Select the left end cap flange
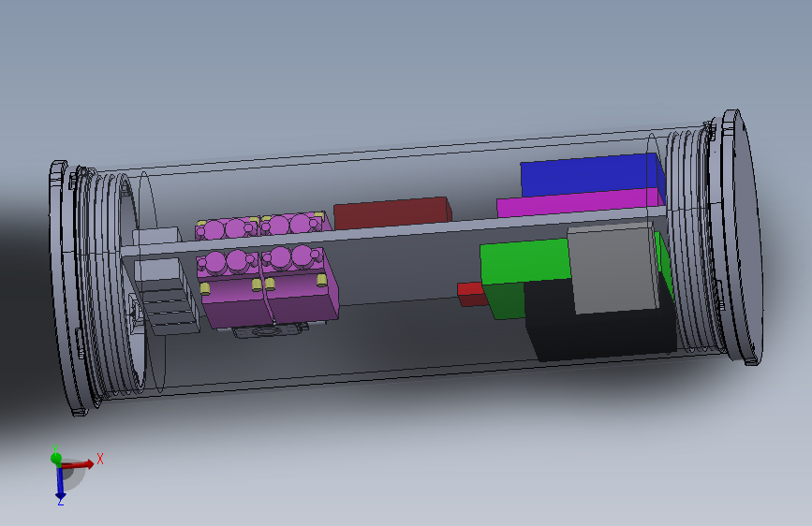This screenshot has height=526, width=812. (x=65, y=287)
